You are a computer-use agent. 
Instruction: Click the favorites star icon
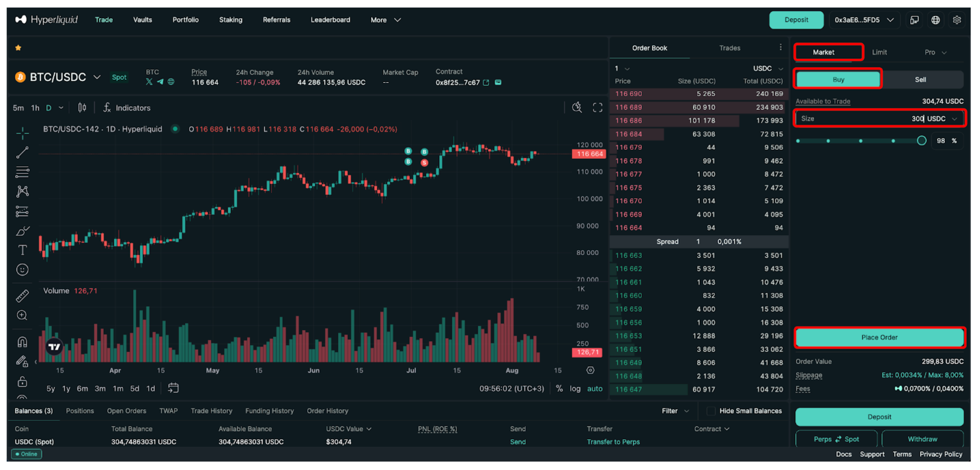coord(18,48)
